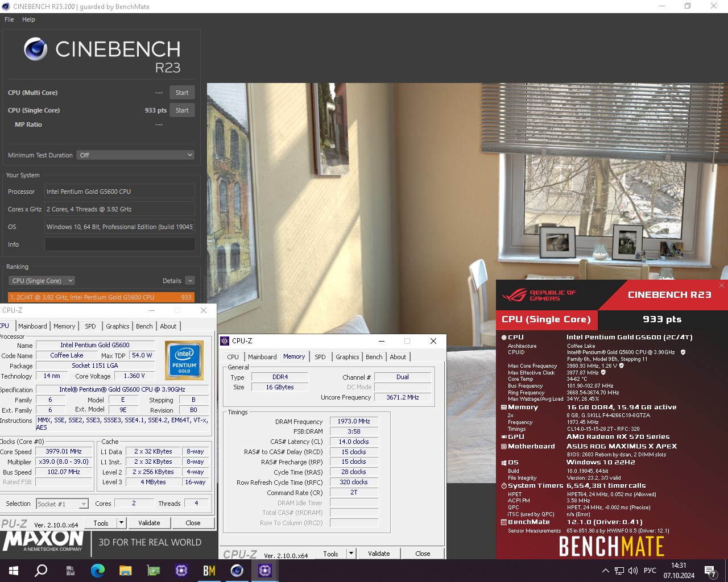Click Validate in Memory CPU-Z window
The image size is (728, 582).
[x=379, y=554]
